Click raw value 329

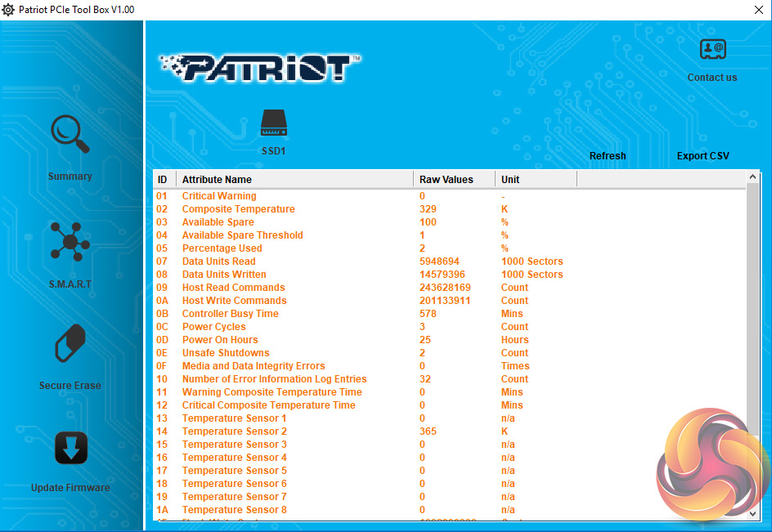[428, 209]
